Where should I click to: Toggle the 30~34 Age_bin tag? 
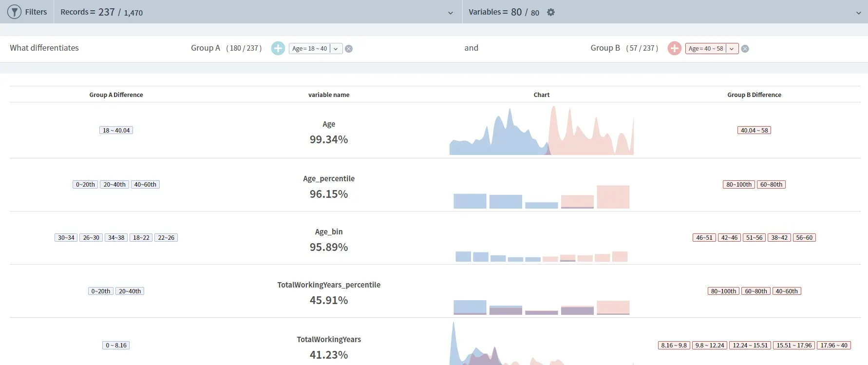click(x=66, y=238)
